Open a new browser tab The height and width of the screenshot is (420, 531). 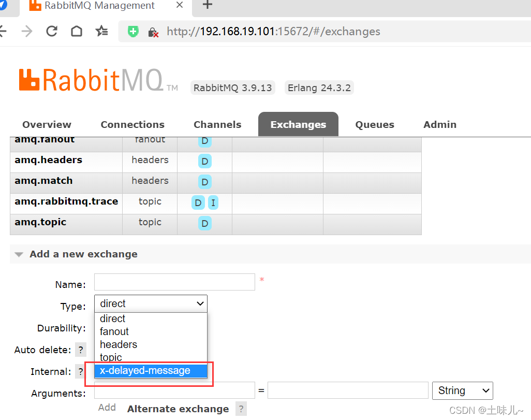(207, 5)
